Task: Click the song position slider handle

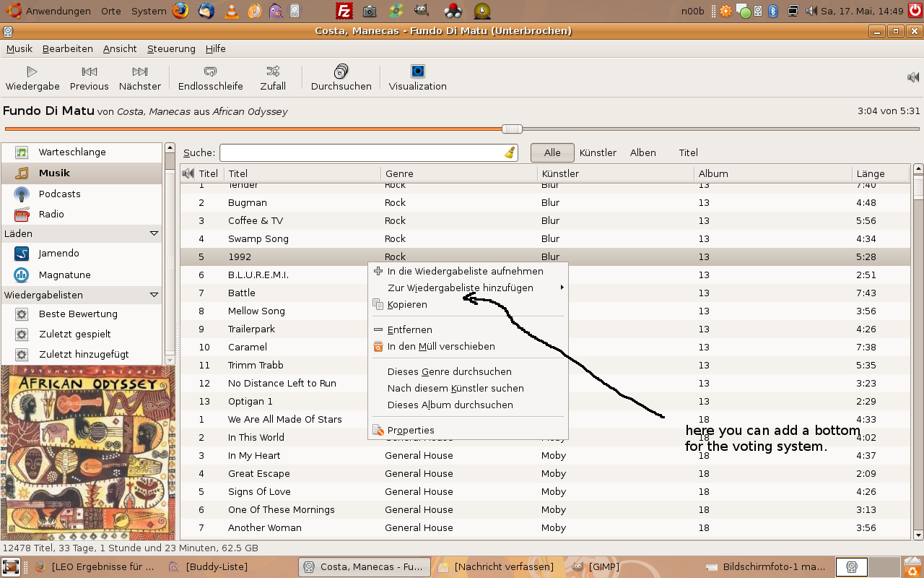Action: 513,129
